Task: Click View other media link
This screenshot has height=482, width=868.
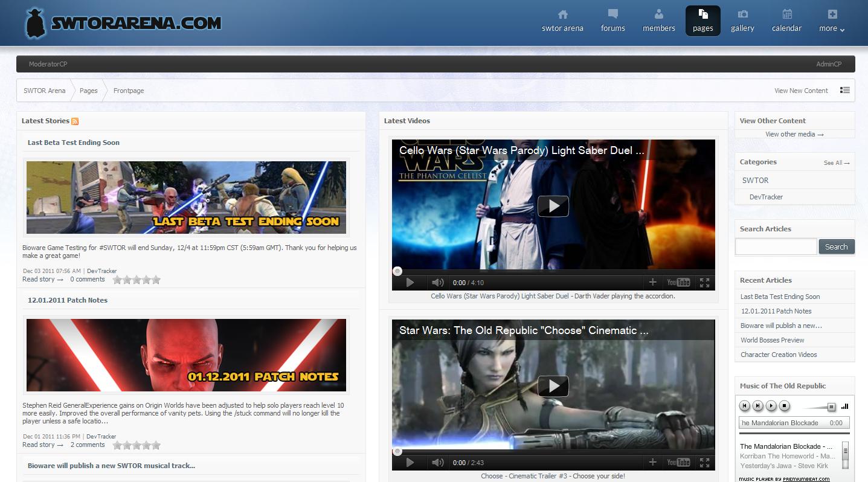Action: pyautogui.click(x=794, y=134)
